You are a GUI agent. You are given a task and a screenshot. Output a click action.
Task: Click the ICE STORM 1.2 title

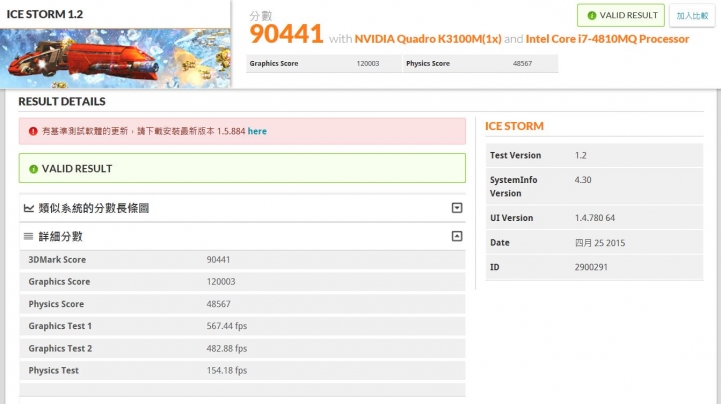[x=45, y=14]
